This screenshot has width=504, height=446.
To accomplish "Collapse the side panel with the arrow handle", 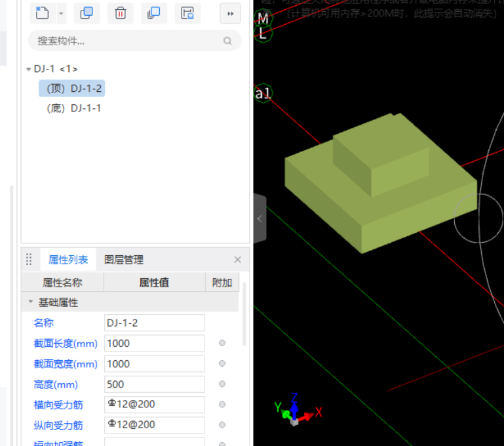I will coord(260,218).
